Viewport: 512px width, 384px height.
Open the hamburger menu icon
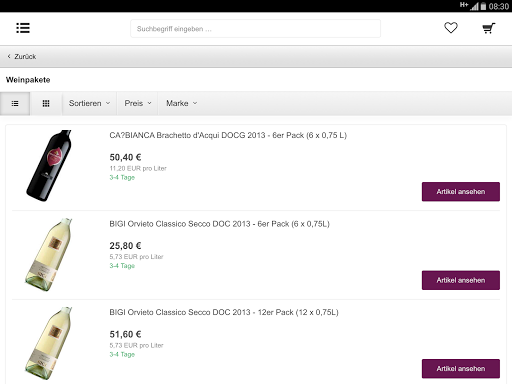23,28
